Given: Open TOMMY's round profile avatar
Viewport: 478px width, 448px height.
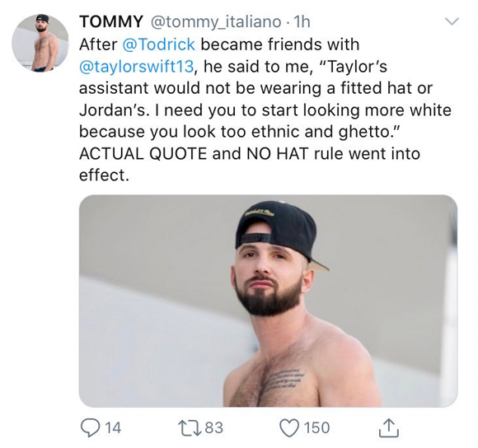Looking at the screenshot, I should (x=40, y=42).
